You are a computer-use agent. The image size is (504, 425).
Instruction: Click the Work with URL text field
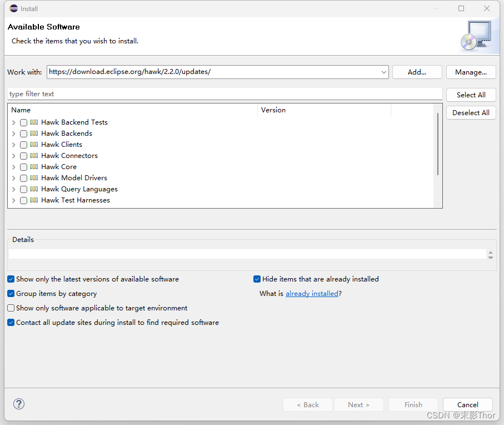coord(214,72)
